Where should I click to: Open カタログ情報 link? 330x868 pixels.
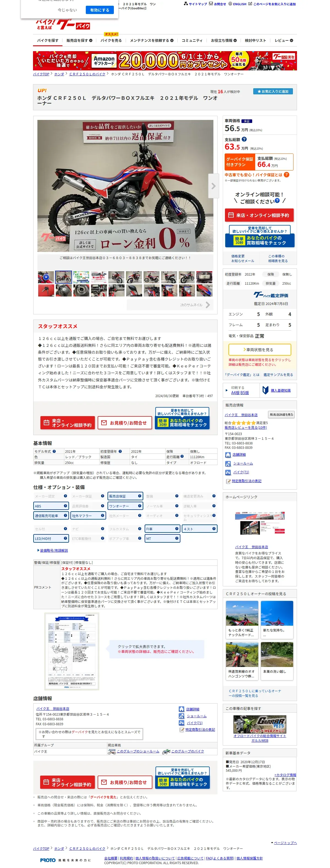point(285,775)
